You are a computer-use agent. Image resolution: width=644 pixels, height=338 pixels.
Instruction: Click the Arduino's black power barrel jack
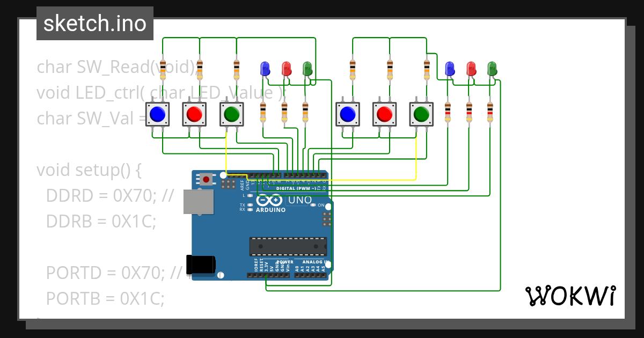pyautogui.click(x=200, y=264)
